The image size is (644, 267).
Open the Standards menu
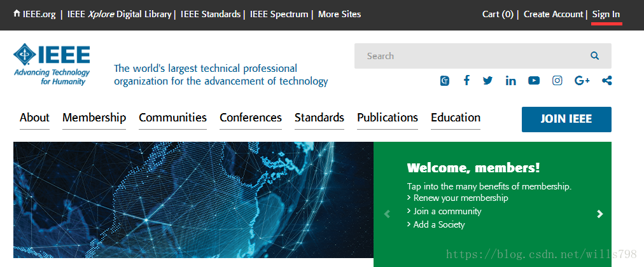[319, 118]
